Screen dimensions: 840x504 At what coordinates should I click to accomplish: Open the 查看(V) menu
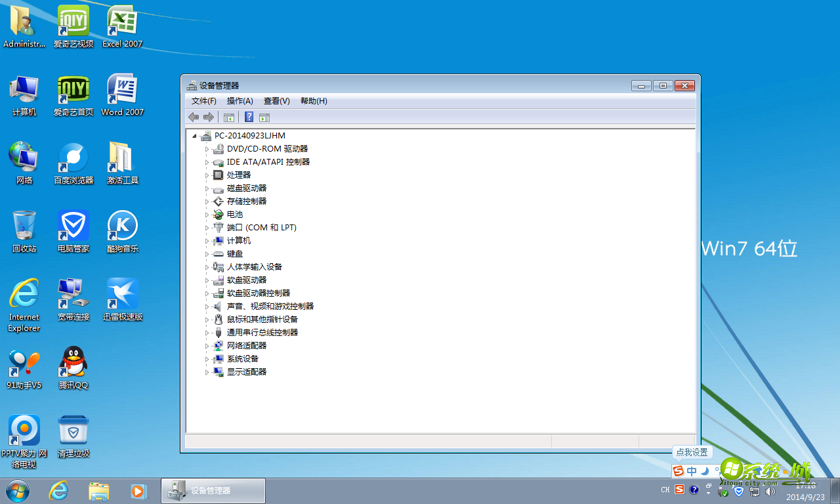pos(276,100)
